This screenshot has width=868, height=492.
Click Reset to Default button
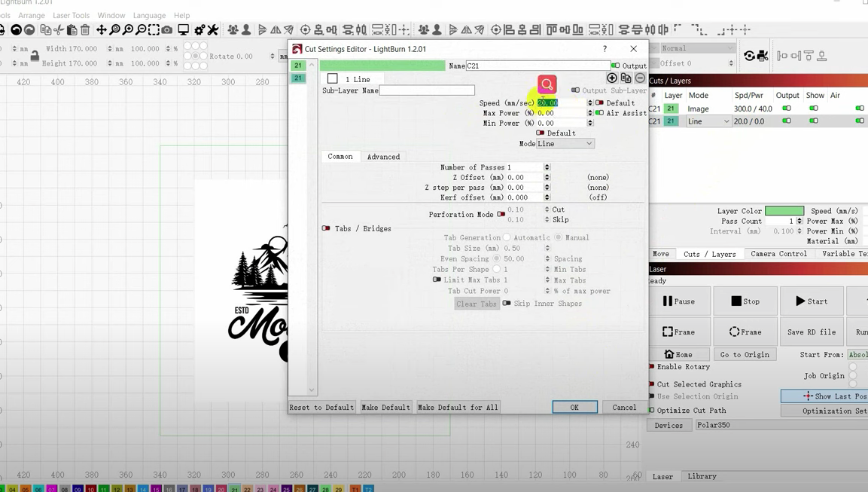[x=321, y=407]
